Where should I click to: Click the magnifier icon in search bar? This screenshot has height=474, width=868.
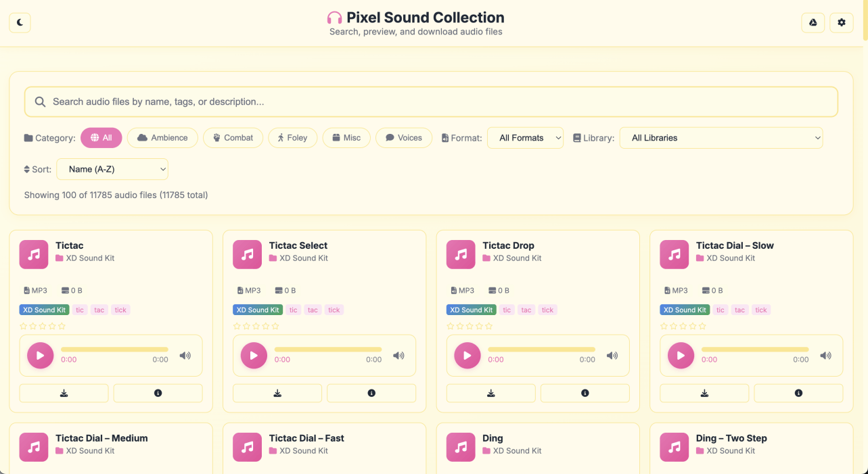pyautogui.click(x=40, y=101)
